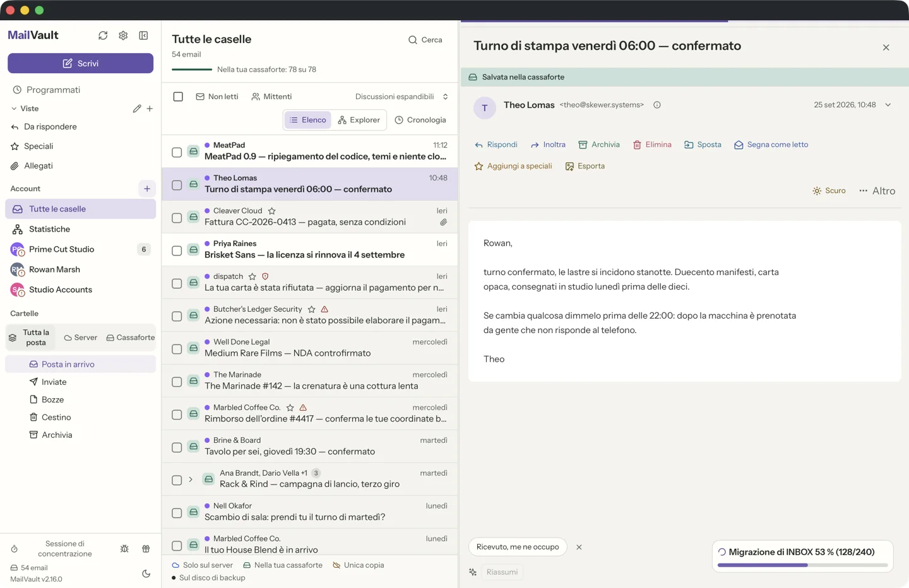Click the gift icon in the sidebar footer

pyautogui.click(x=146, y=549)
